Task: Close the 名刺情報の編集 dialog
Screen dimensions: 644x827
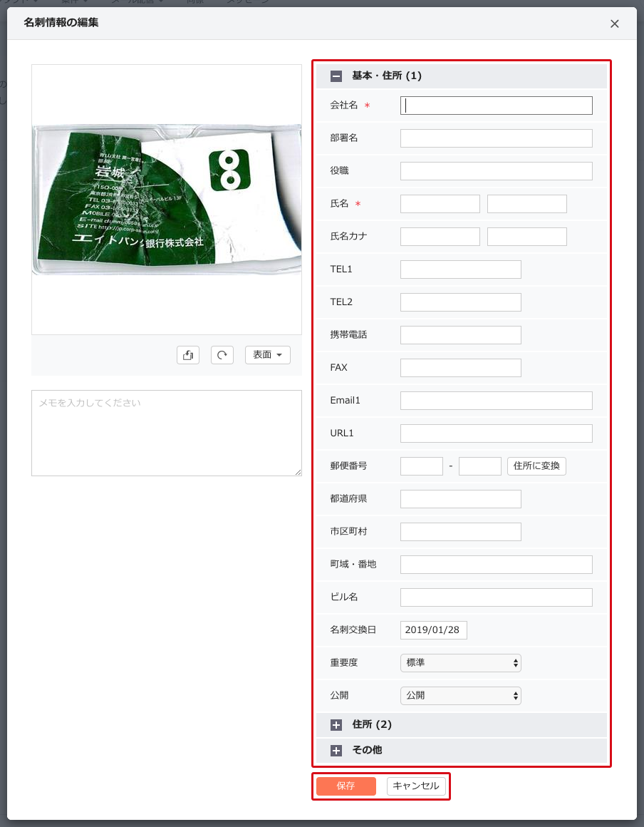Action: click(615, 24)
